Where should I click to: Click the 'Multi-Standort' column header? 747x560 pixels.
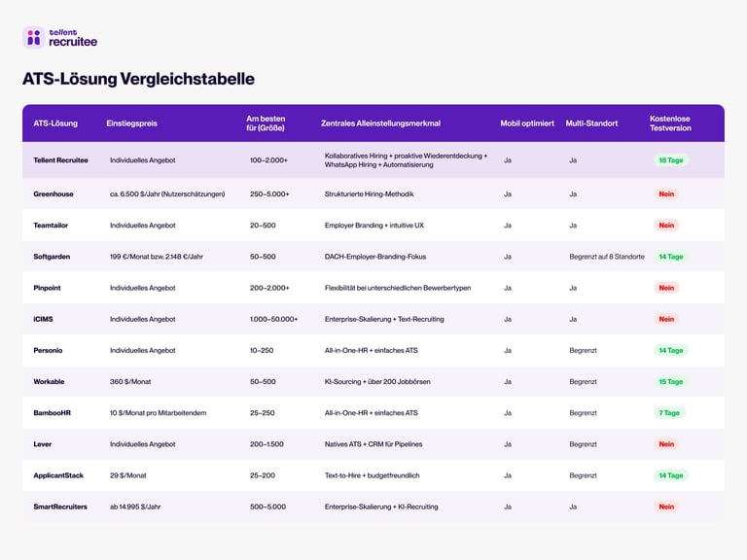[x=591, y=123]
